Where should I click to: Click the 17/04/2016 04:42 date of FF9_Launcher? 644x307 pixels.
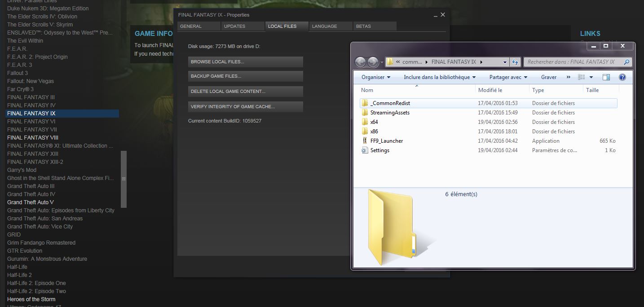498,141
